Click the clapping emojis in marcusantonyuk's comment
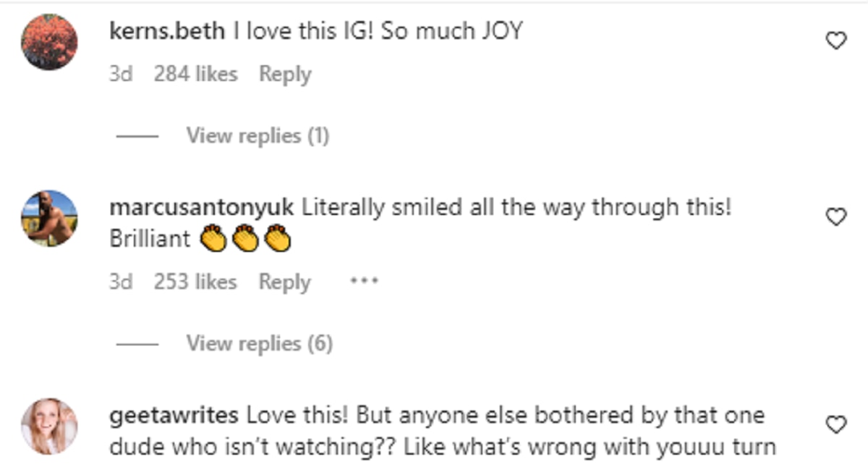Screen dimensions: 868x467 (244, 239)
